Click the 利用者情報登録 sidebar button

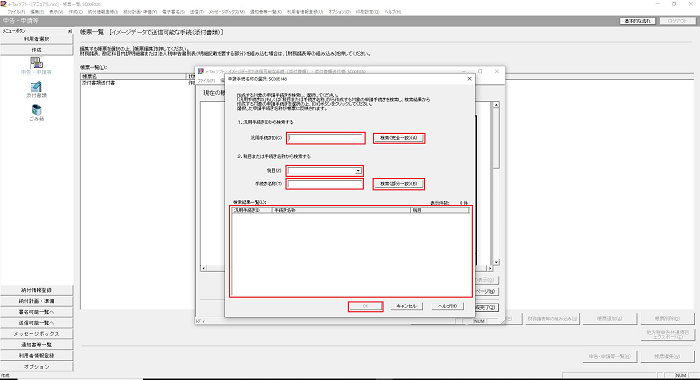coord(37,356)
